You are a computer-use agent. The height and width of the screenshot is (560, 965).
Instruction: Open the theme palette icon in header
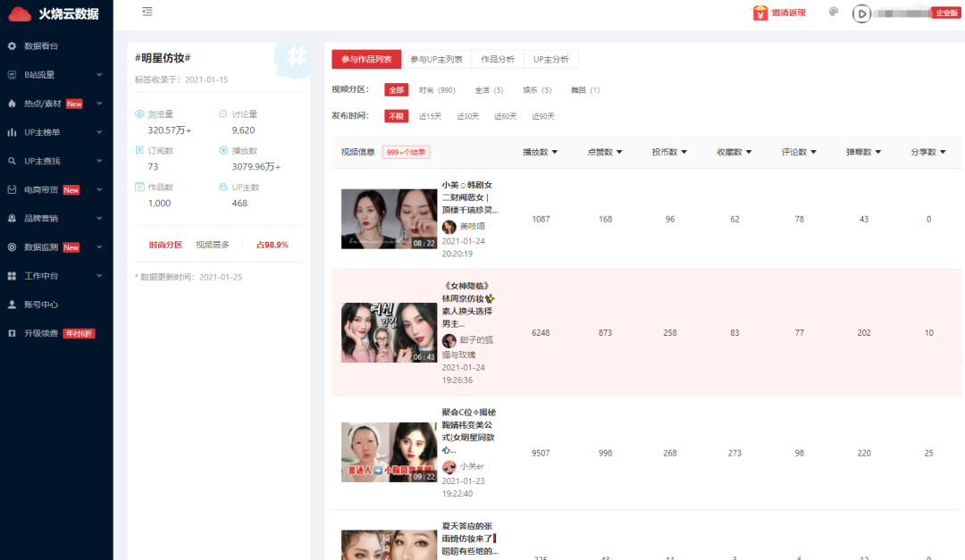point(834,12)
